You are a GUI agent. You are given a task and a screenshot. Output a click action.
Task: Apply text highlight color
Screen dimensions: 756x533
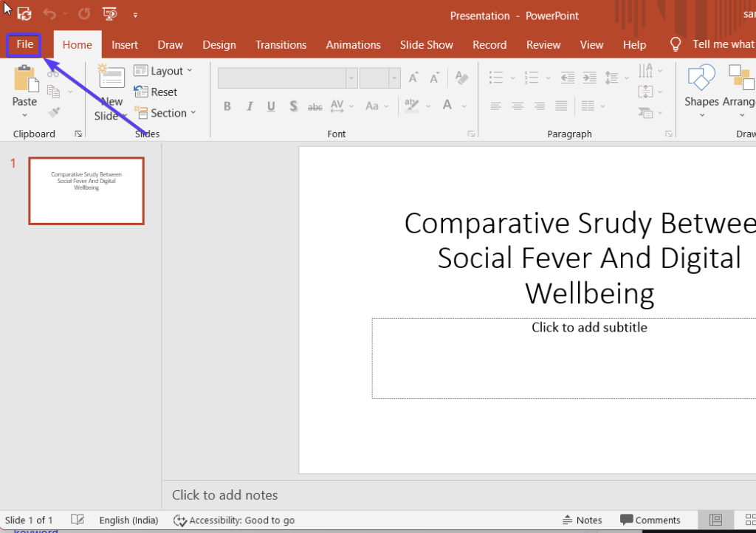click(412, 106)
